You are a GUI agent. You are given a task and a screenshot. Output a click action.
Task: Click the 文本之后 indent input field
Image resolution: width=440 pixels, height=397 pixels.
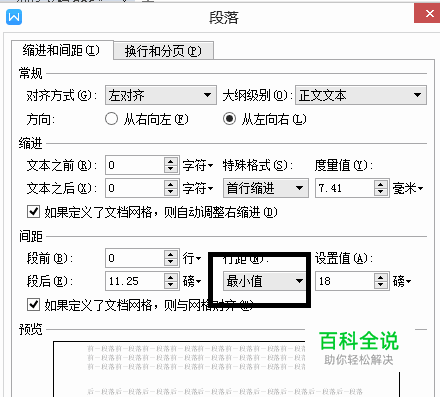(135, 188)
